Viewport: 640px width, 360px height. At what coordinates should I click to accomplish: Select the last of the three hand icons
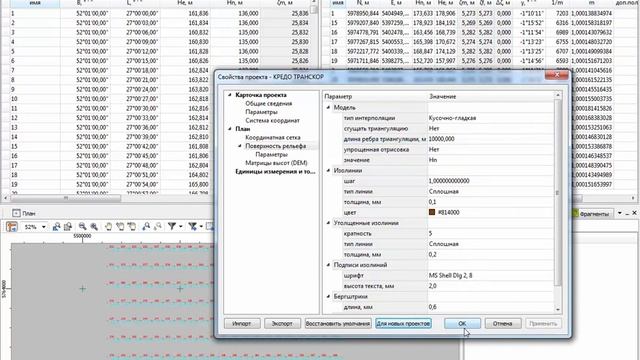click(131, 227)
